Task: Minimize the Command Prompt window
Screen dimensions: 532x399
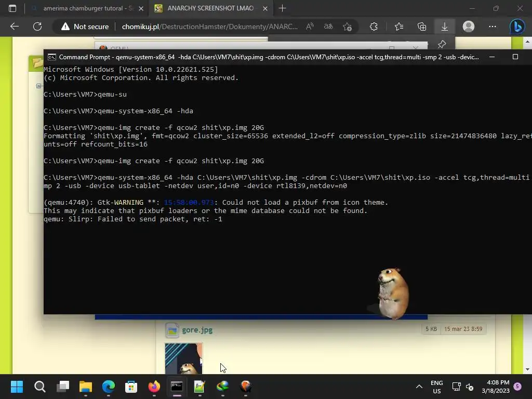Action: [492, 57]
